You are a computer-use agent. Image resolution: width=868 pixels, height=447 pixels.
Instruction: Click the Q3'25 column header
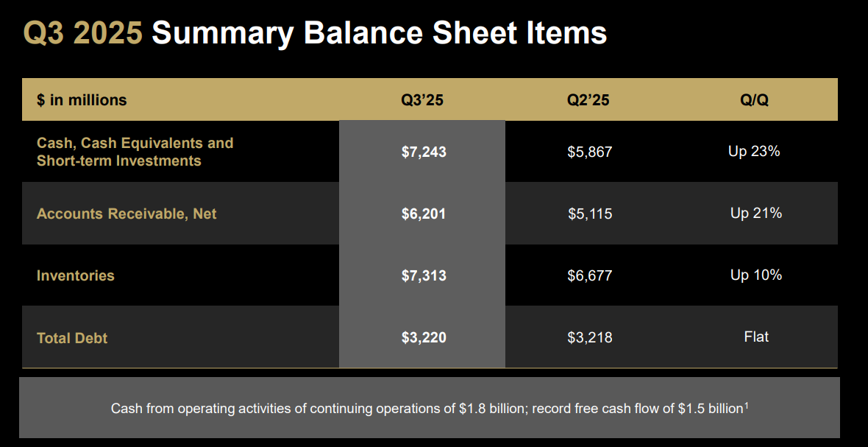[422, 100]
